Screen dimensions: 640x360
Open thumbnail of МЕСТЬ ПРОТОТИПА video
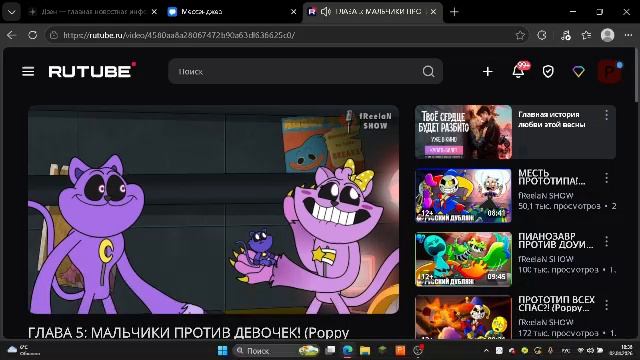(x=463, y=196)
